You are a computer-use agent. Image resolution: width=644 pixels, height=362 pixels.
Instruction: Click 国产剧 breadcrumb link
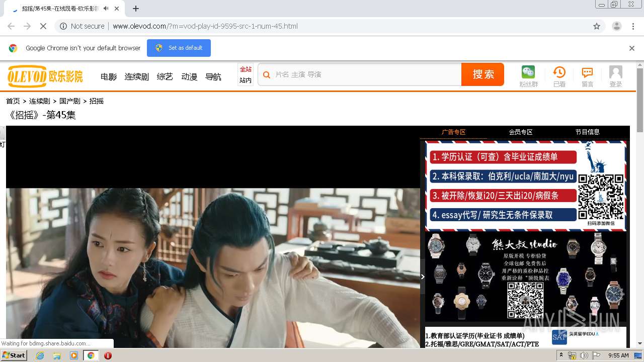click(x=70, y=101)
